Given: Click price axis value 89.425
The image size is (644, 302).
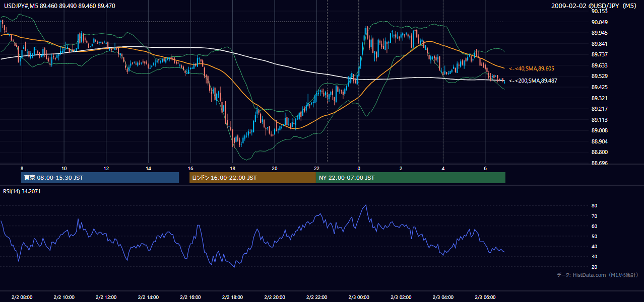Looking at the screenshot, I should (600, 87).
